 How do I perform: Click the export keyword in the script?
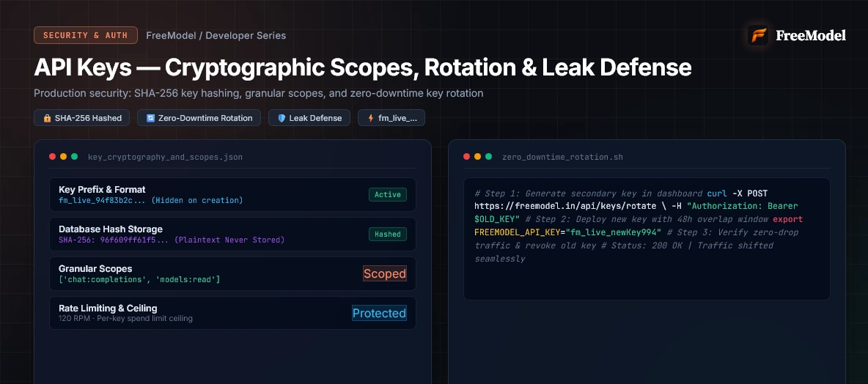click(x=788, y=219)
